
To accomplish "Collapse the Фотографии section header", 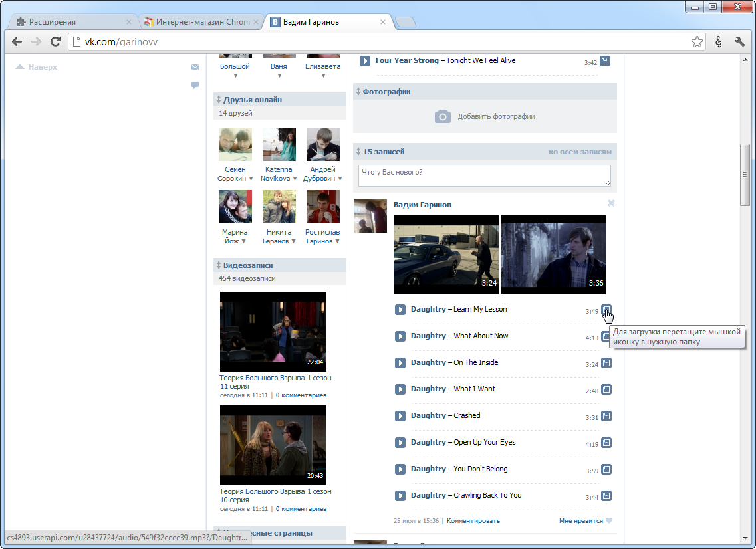I will pos(485,92).
